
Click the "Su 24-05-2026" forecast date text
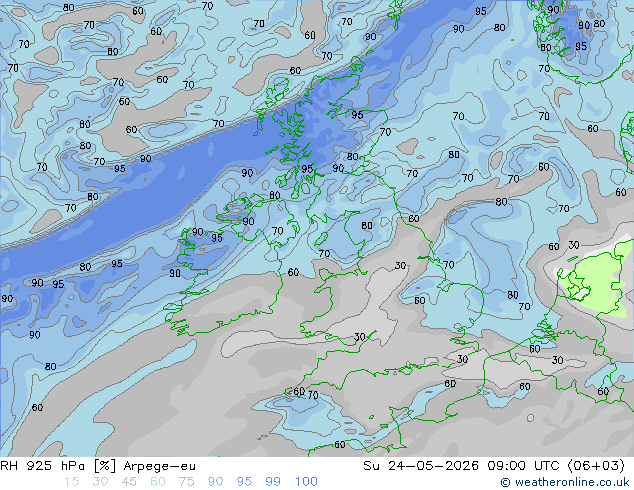421,466
